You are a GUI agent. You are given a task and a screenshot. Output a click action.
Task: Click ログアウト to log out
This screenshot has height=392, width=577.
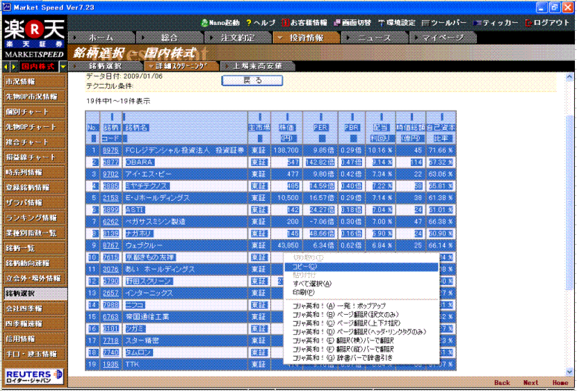(547, 23)
